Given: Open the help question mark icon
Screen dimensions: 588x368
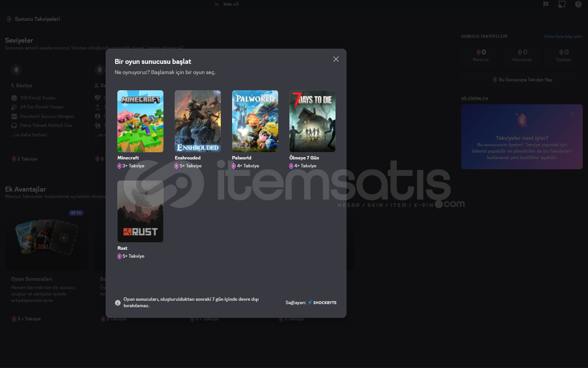Looking at the screenshot, I should pyautogui.click(x=578, y=4).
